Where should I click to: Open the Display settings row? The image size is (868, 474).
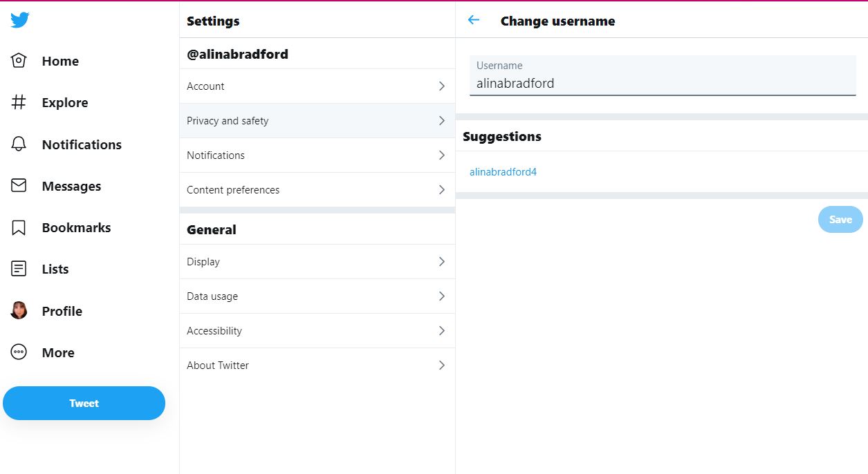coord(317,262)
